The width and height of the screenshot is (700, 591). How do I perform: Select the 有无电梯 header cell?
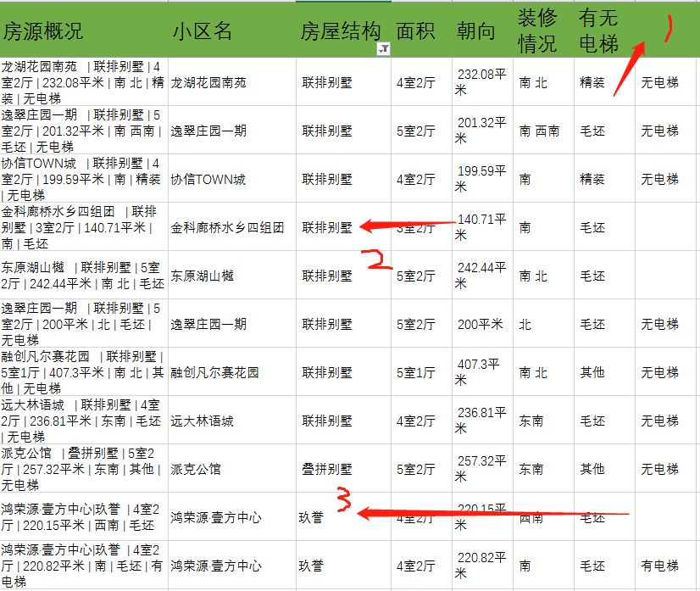[x=604, y=30]
